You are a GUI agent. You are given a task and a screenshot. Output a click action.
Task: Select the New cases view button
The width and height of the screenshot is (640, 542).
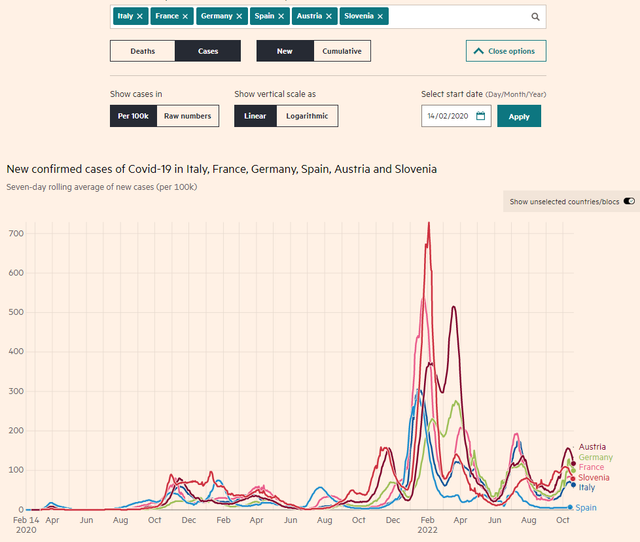(285, 51)
